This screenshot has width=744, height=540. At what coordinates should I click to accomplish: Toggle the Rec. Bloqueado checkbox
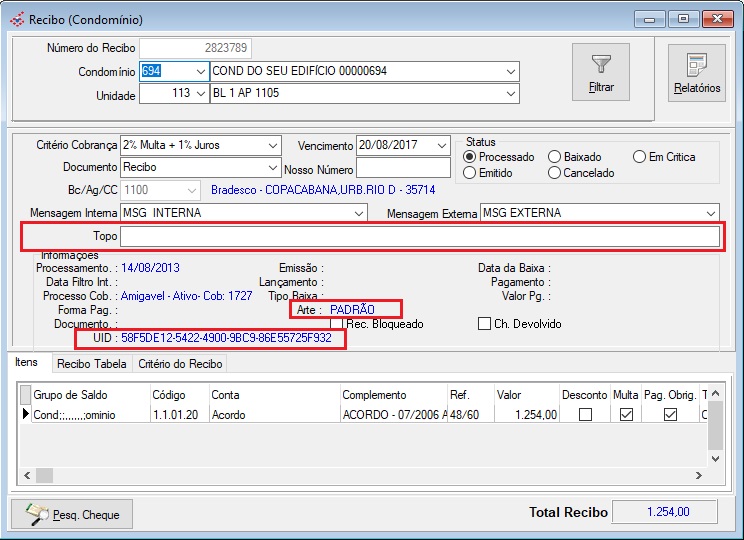click(x=340, y=324)
